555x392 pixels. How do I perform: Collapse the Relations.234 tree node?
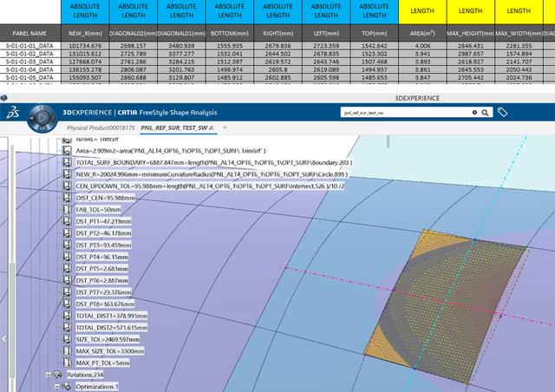point(49,375)
